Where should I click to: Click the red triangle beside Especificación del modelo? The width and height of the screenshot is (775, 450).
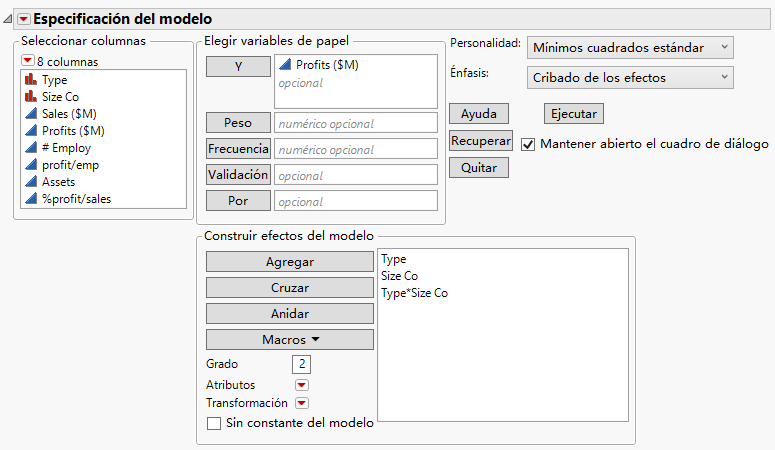(24, 18)
